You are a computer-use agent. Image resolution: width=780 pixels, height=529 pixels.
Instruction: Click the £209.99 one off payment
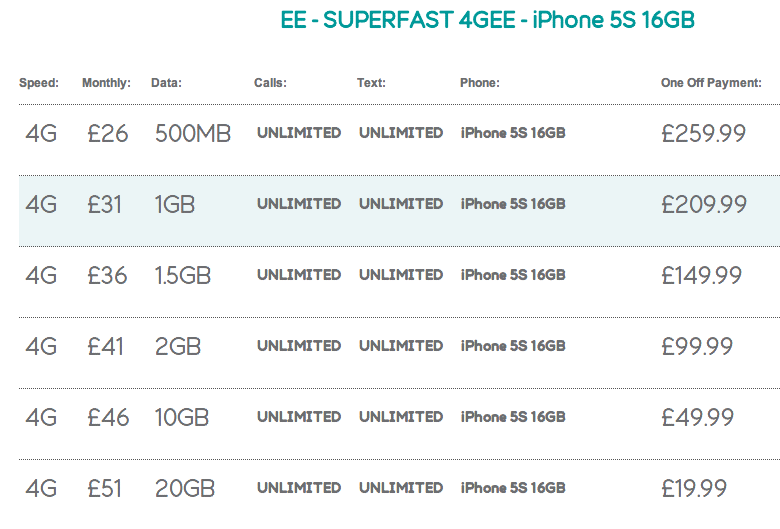click(x=704, y=205)
